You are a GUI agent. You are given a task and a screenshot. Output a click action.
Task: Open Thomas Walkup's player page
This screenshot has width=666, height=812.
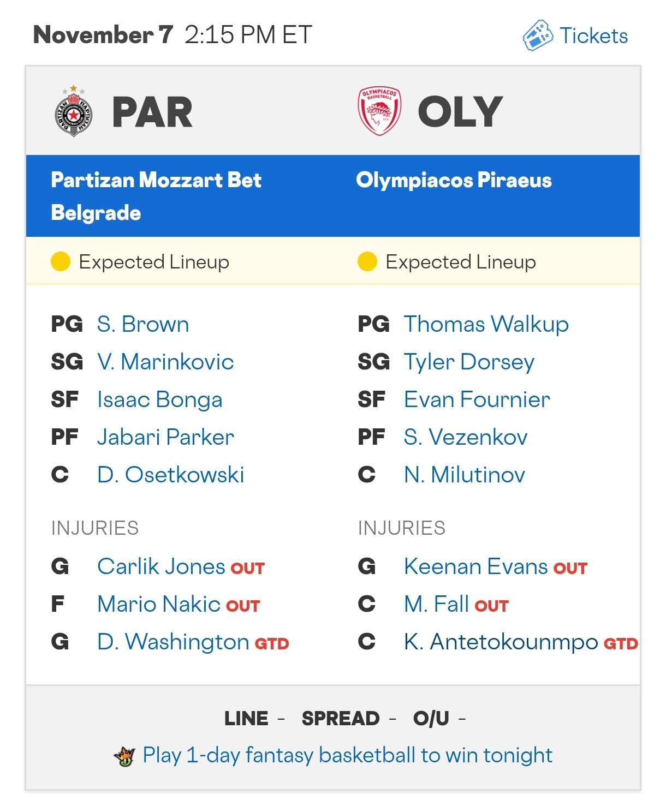click(486, 324)
